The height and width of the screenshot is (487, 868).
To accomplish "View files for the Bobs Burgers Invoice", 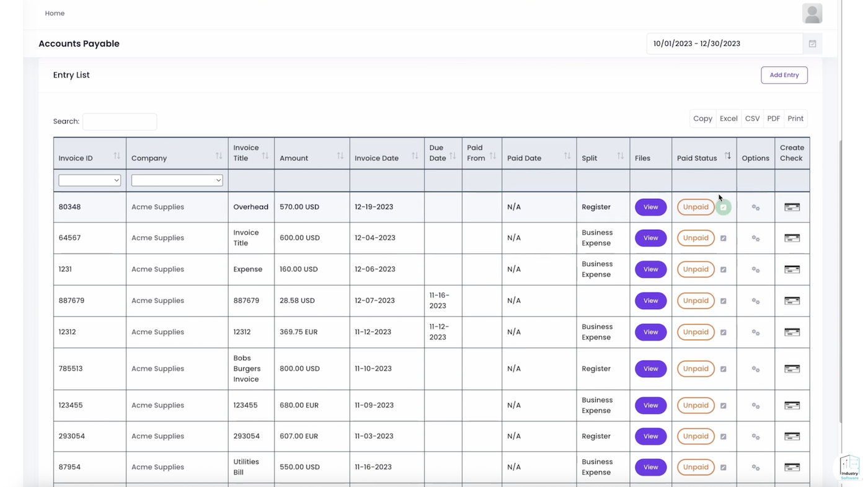I will coord(650,369).
